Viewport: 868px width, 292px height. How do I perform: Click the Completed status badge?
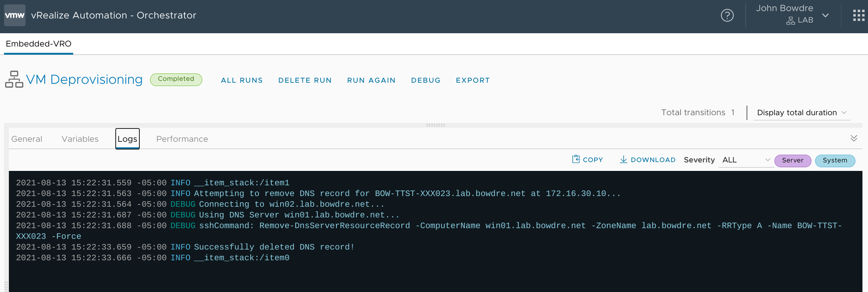click(176, 79)
